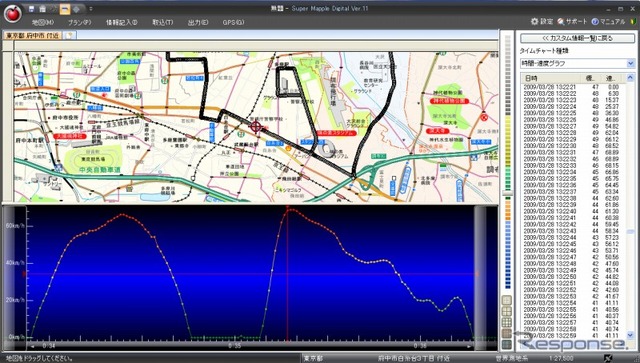This screenshot has width=640, height=363.
Task: Open the red apple application menu
Action: [x=13, y=13]
